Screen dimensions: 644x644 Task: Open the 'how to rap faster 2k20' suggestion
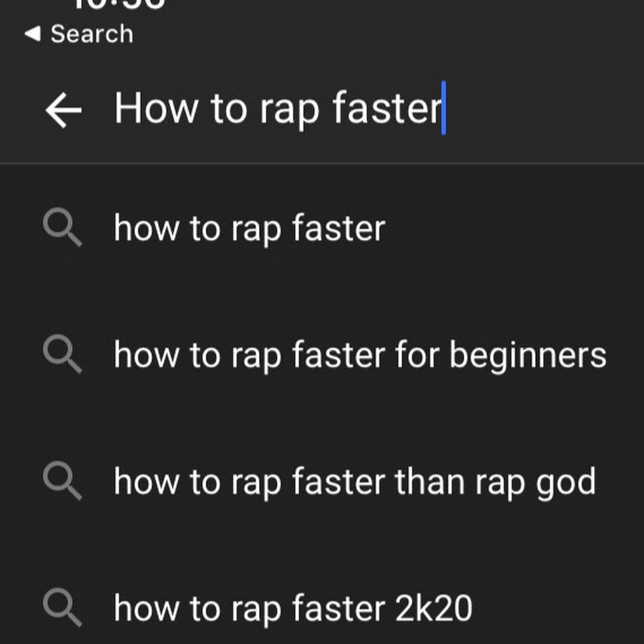click(x=293, y=608)
